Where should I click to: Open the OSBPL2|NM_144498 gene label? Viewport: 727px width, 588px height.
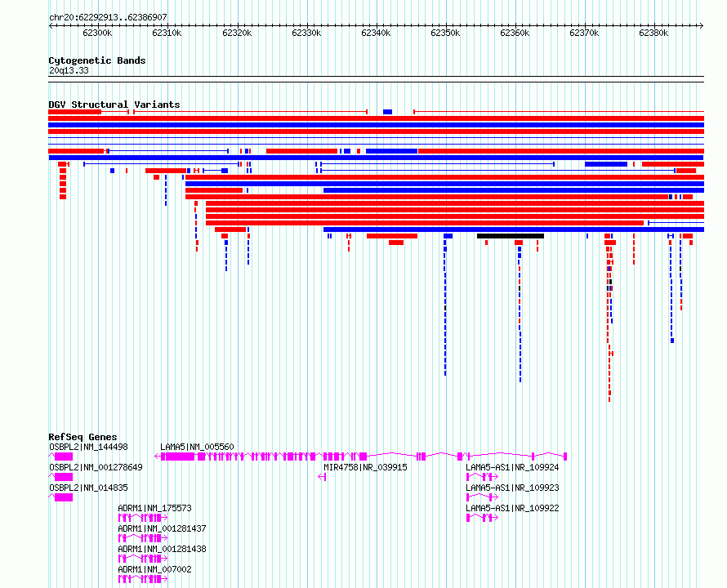coord(88,447)
